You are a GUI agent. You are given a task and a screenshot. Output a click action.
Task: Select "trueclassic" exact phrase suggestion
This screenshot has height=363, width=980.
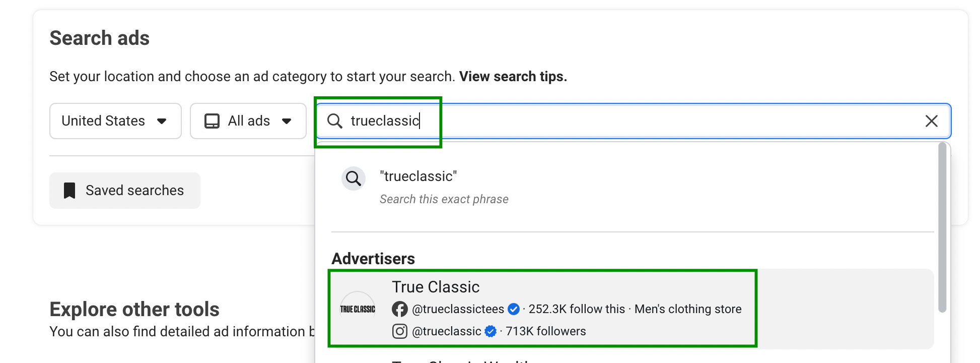pyautogui.click(x=443, y=187)
